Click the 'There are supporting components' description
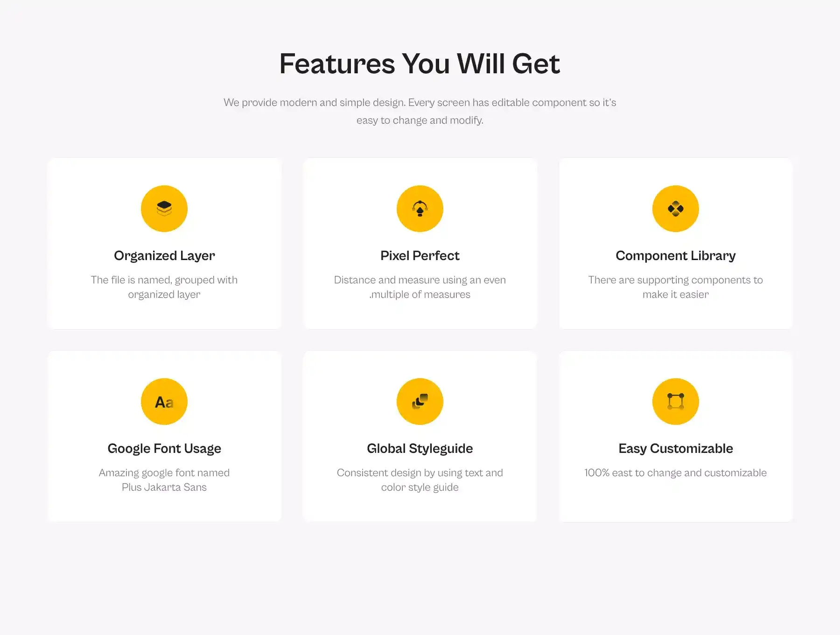Image resolution: width=840 pixels, height=635 pixels. coord(675,287)
